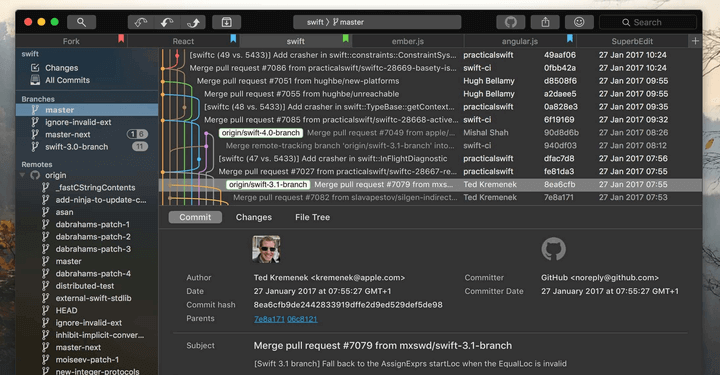The image size is (720, 375).
Task: Select the swift-3.0-branch local branch
Action: [x=87, y=147]
